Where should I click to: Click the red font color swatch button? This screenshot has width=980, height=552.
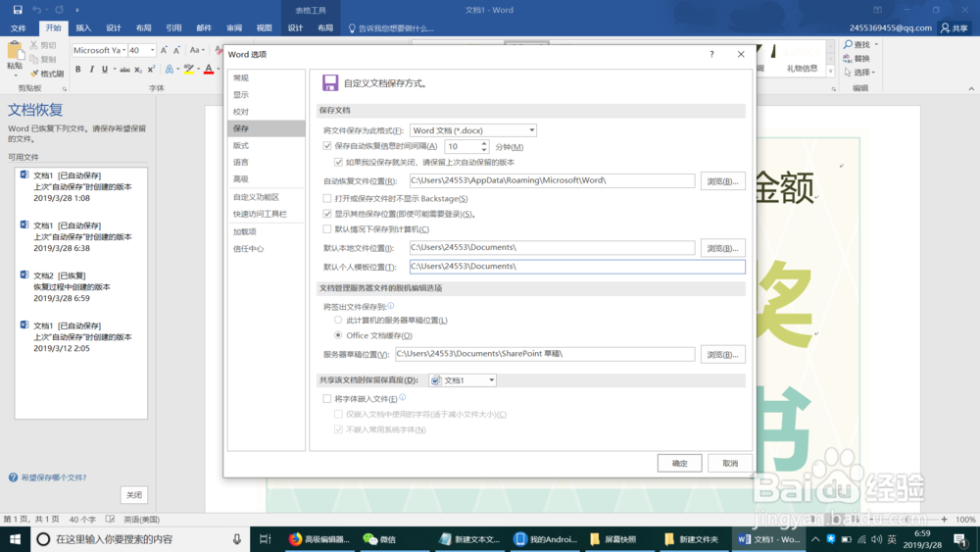(x=209, y=70)
